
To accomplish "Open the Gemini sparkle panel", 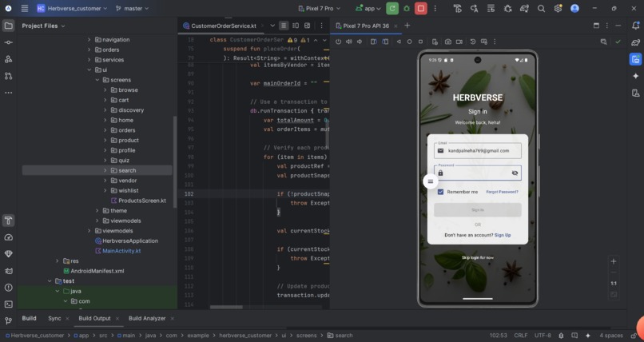I will coord(635,76).
